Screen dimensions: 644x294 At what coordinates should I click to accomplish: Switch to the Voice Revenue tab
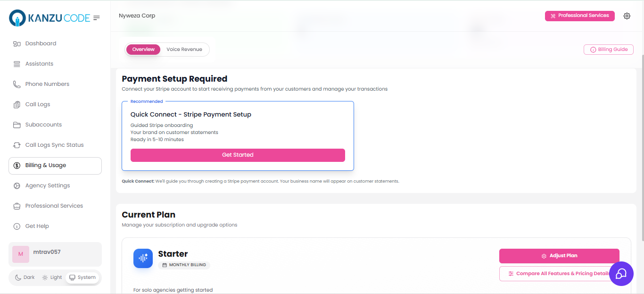pyautogui.click(x=184, y=49)
